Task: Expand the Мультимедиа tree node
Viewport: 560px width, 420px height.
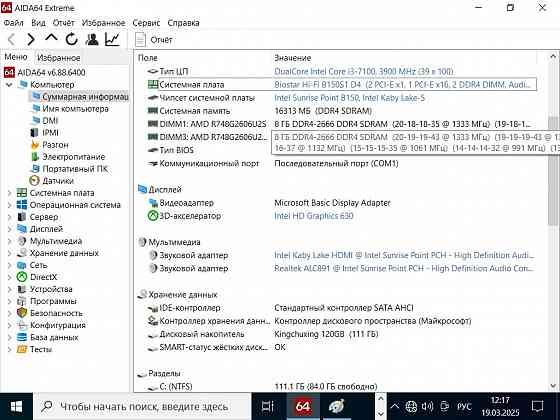Action: [10, 241]
